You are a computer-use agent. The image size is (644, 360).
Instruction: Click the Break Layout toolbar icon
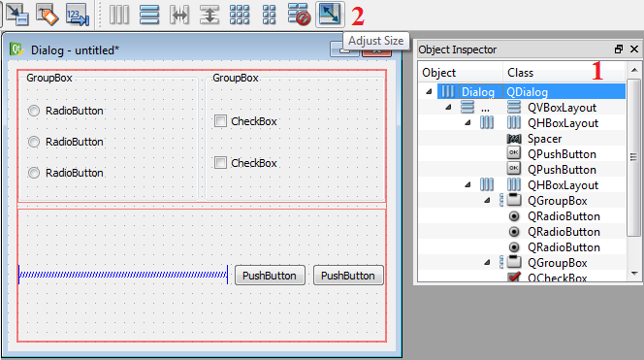(x=299, y=15)
